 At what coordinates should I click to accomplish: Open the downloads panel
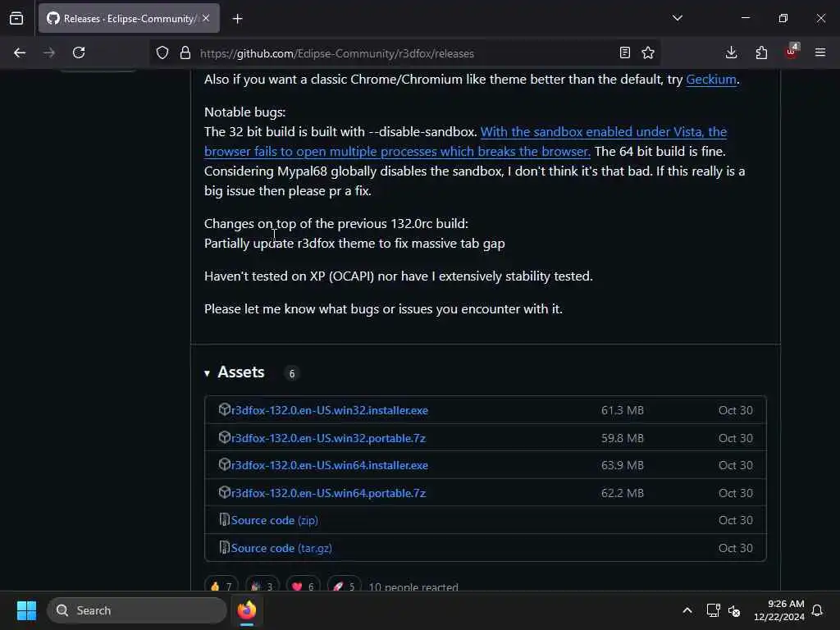(731, 52)
